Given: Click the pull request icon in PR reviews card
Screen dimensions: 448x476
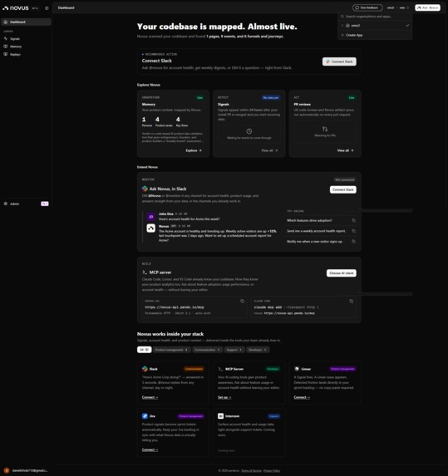Looking at the screenshot, I should (x=325, y=129).
